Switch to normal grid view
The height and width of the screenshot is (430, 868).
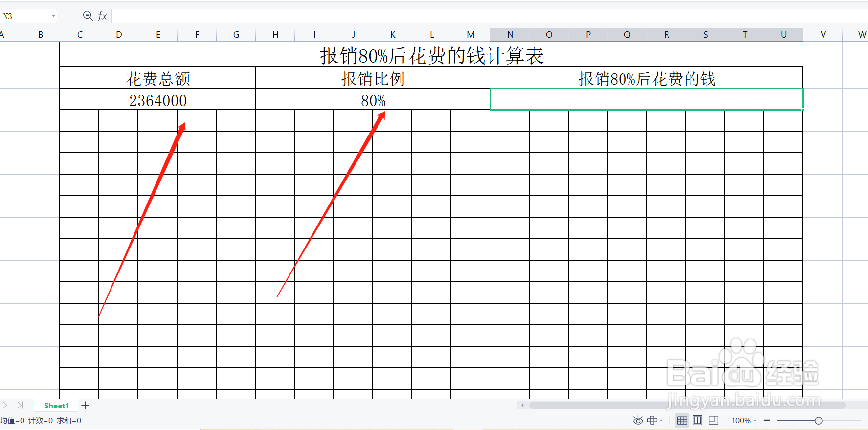[682, 420]
